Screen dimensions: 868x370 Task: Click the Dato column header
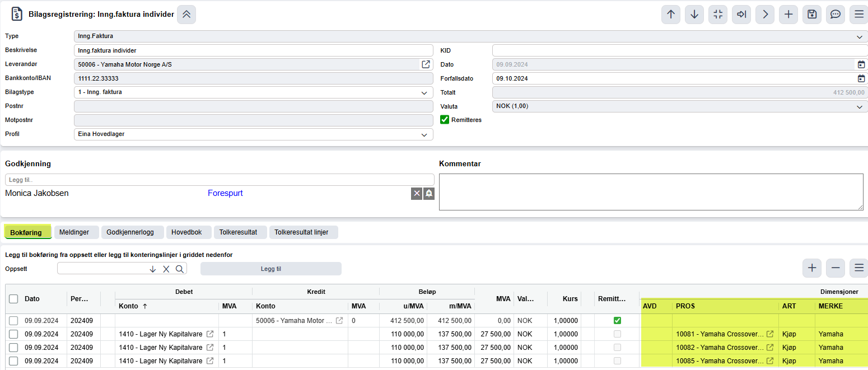(32, 299)
